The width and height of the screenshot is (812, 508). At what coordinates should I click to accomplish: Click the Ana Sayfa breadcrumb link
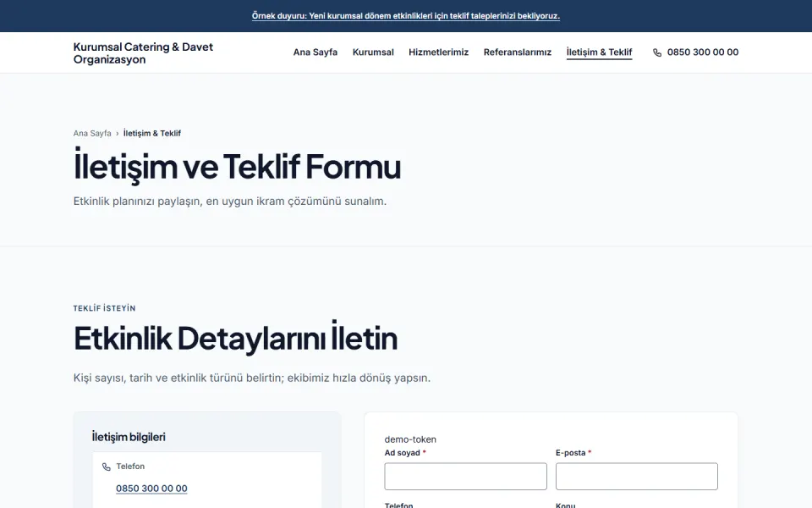pyautogui.click(x=92, y=133)
